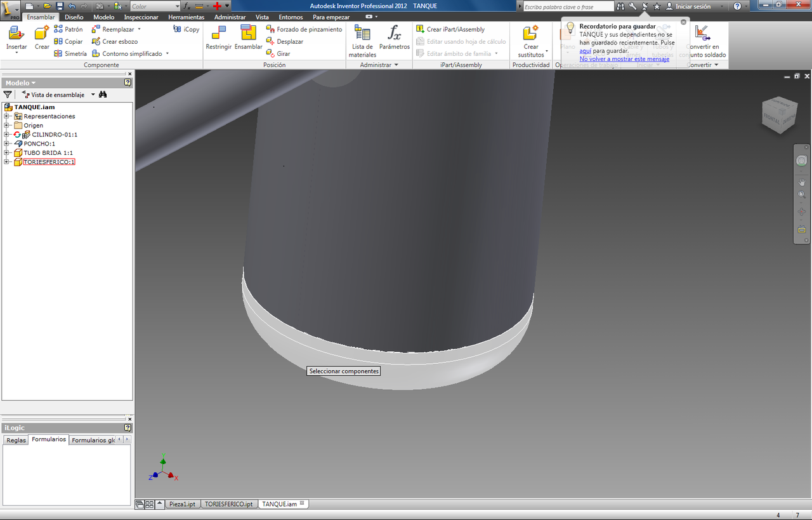The height and width of the screenshot is (520, 812).
Task: Close the save reminder balloon
Action: [683, 22]
